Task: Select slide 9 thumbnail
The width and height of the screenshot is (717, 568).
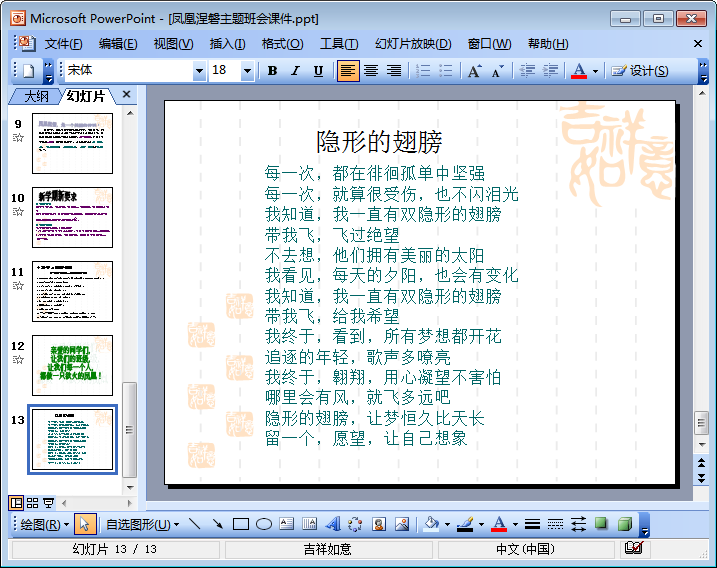Action: [72, 144]
